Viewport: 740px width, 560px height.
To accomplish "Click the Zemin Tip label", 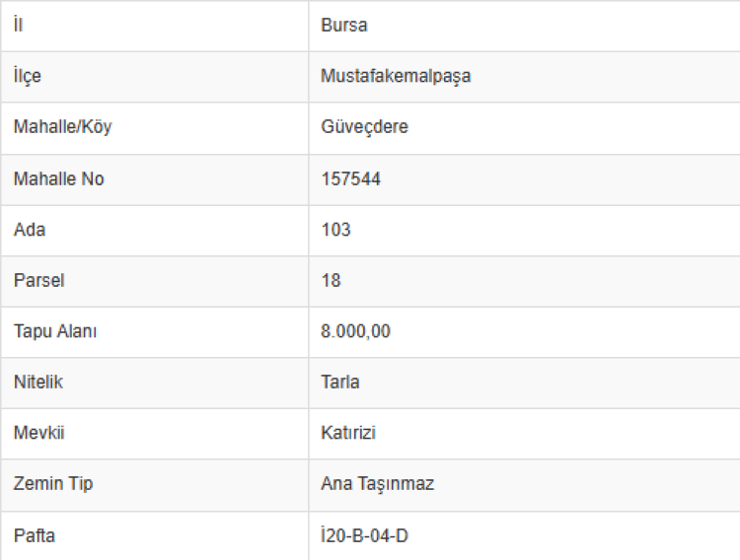I will (x=53, y=484).
